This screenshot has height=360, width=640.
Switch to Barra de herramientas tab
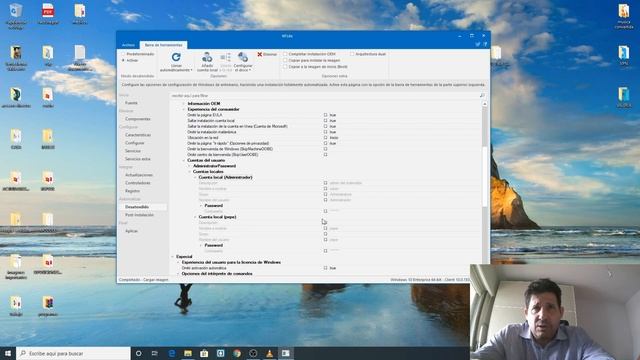tap(163, 45)
